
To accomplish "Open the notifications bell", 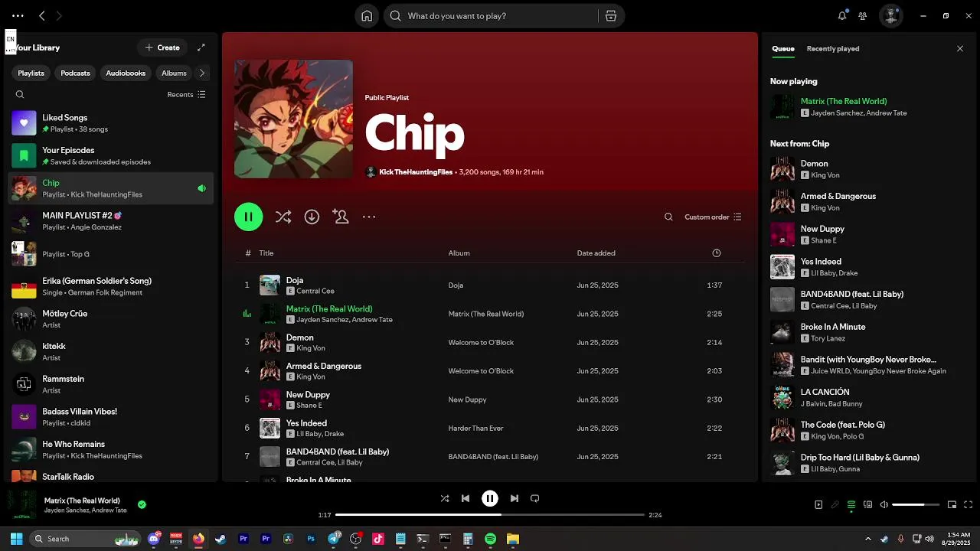I will (x=842, y=15).
